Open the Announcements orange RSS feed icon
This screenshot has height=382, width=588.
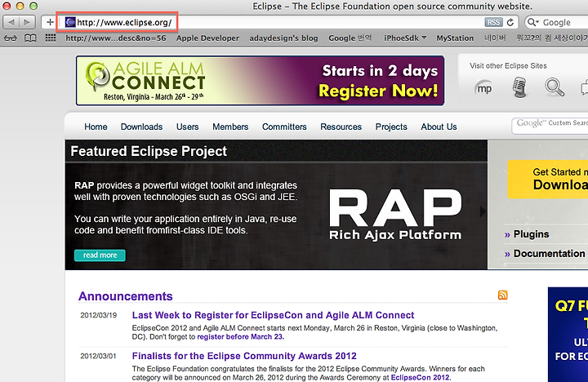pos(502,295)
